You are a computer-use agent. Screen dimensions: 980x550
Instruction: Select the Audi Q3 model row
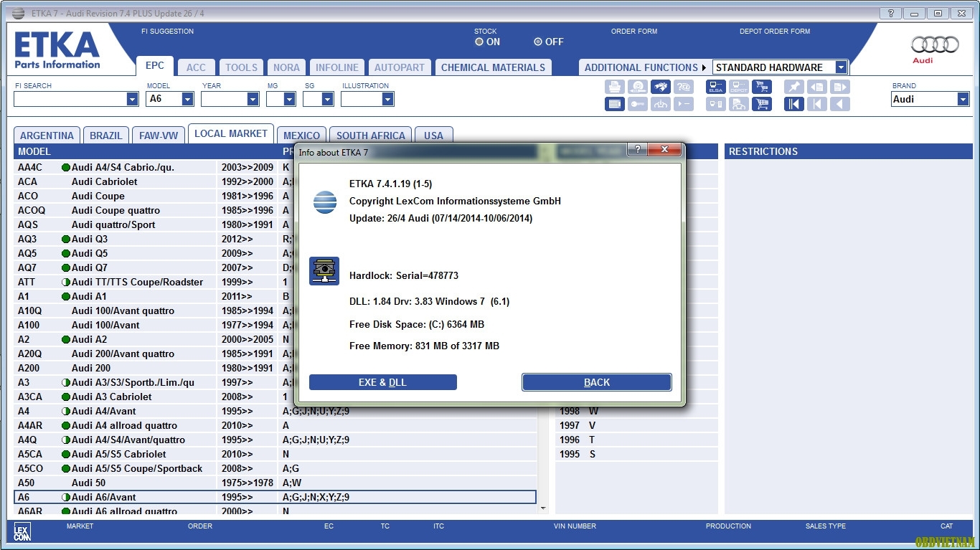point(275,239)
